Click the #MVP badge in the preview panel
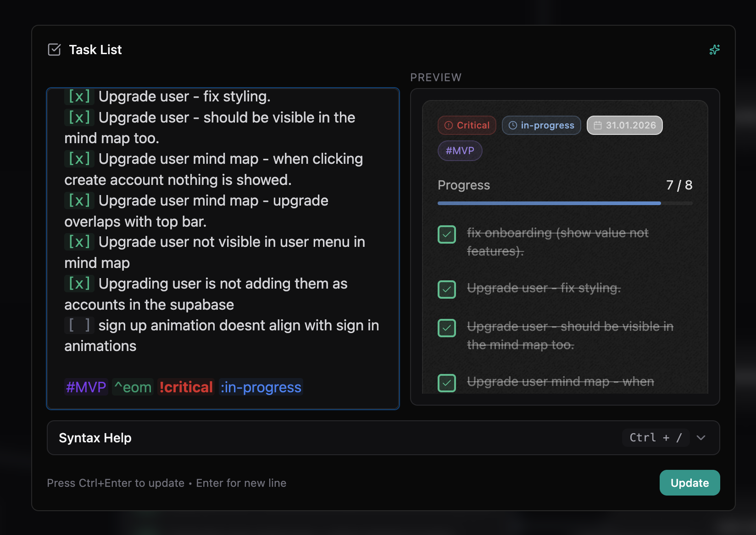This screenshot has height=535, width=756. 460,150
